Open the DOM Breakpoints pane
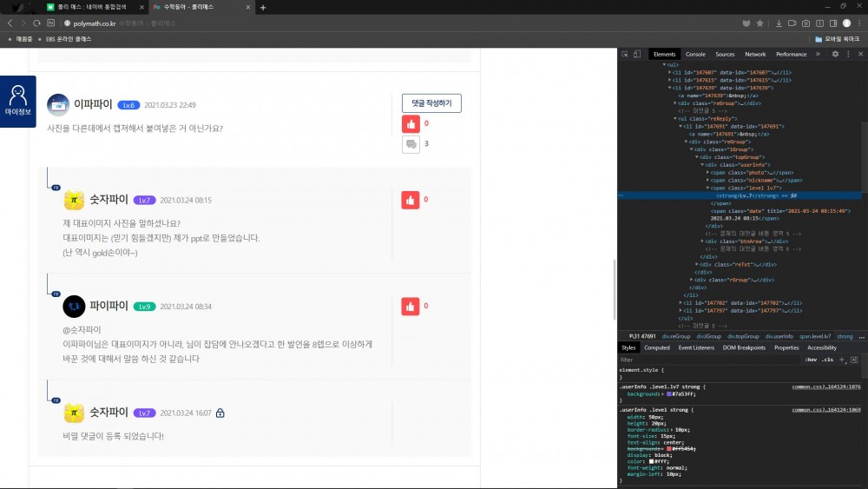Screen dimensions: 868x489 coord(744,347)
